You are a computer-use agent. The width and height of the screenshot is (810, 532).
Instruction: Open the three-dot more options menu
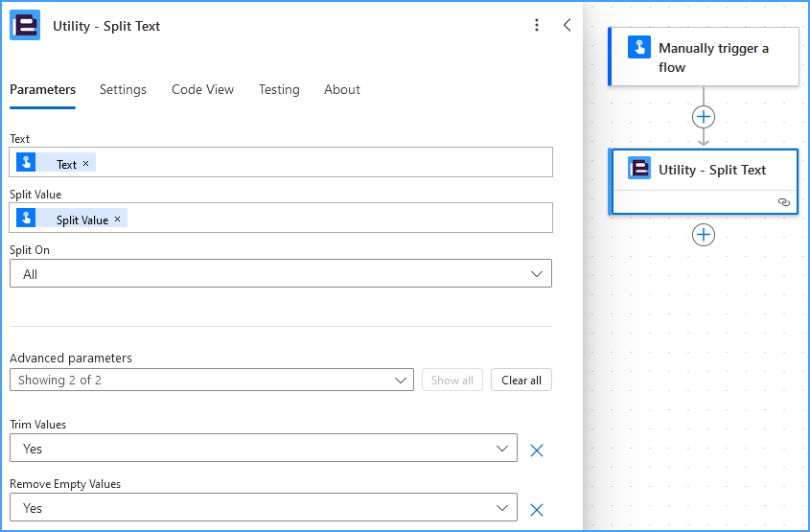pos(537,25)
